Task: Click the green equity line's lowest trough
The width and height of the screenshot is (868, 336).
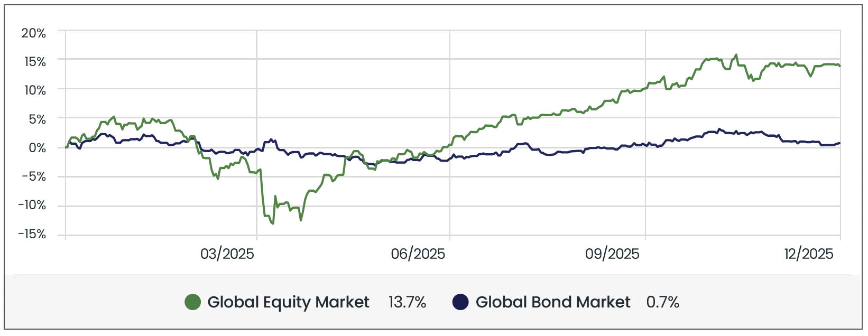Action: [x=273, y=223]
